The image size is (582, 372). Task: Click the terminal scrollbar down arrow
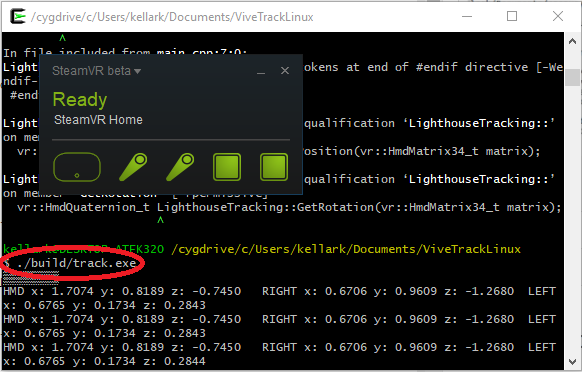pos(572,361)
